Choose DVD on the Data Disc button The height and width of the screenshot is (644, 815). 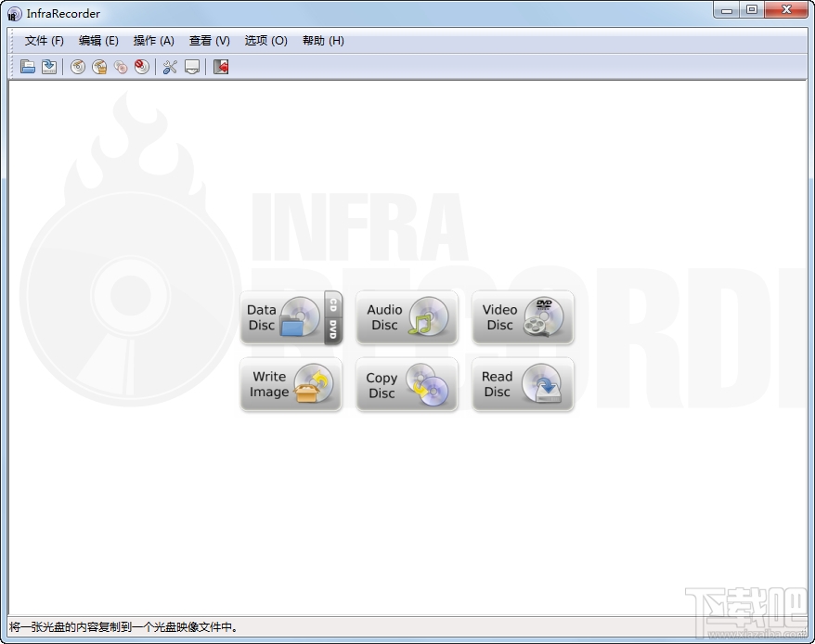[333, 330]
